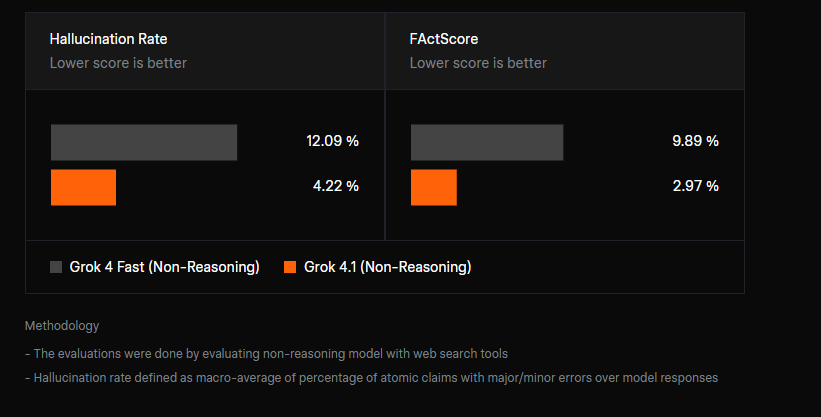Image resolution: width=821 pixels, height=417 pixels.
Task: Click the legend row background between cards
Action: tap(600, 267)
